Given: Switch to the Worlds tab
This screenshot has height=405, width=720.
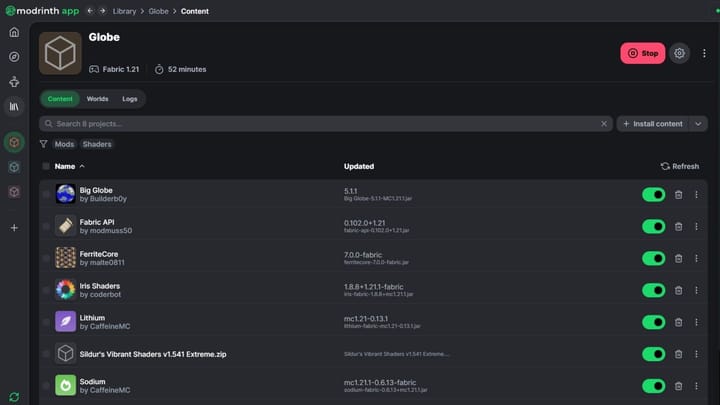Looking at the screenshot, I should point(97,99).
